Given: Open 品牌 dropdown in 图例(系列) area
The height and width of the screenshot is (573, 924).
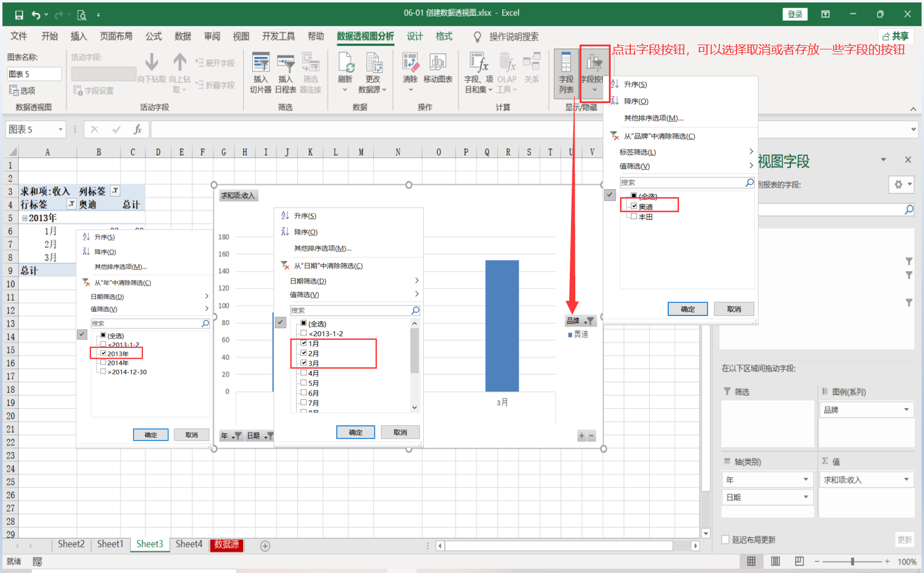Looking at the screenshot, I should coord(906,410).
